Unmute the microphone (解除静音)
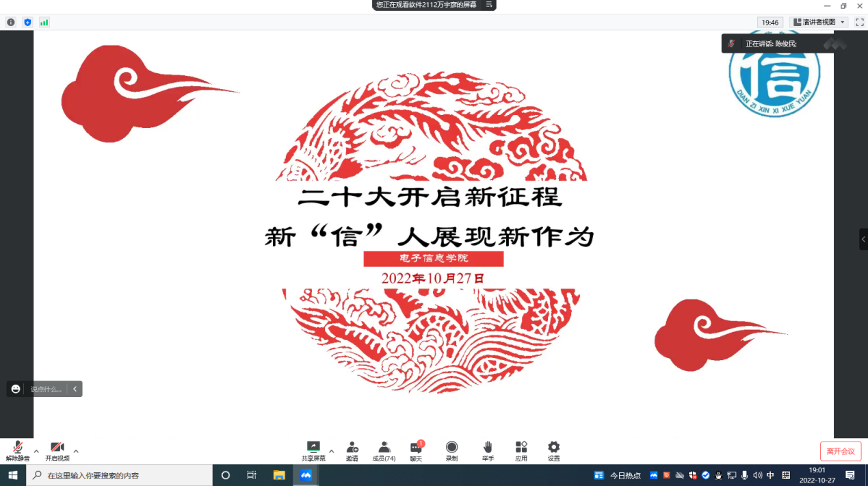868x486 pixels. coord(18,448)
